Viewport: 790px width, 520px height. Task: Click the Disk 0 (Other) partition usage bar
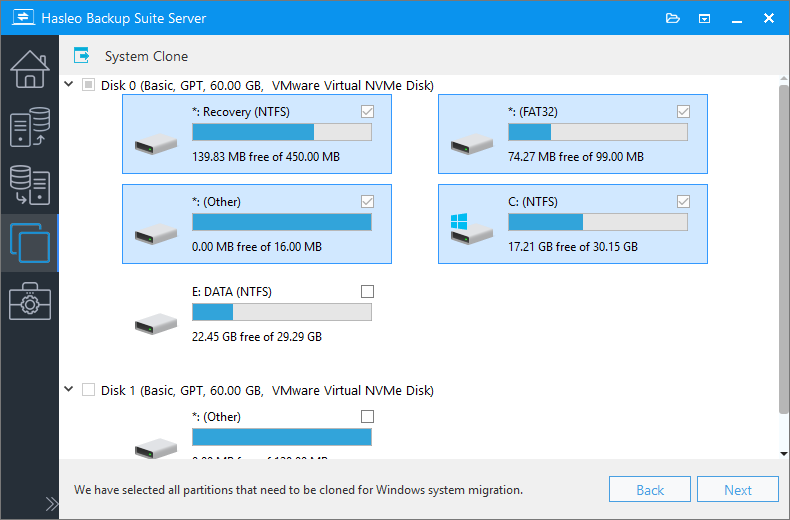click(x=282, y=222)
